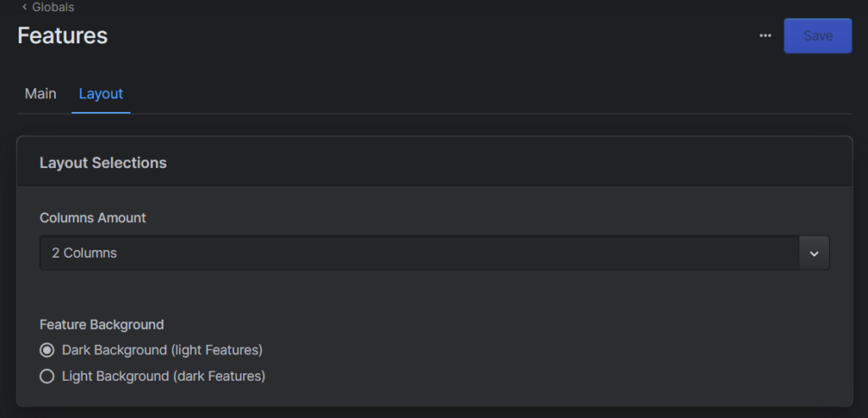Click the Features page title

[x=63, y=36]
